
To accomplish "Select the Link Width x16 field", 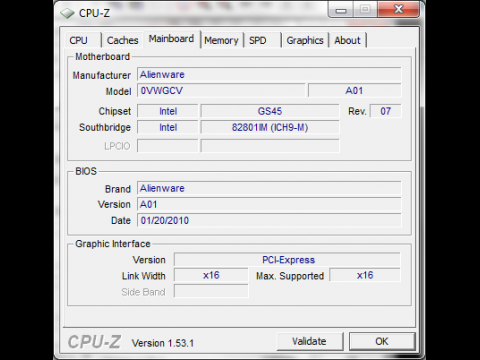I will pos(211,276).
